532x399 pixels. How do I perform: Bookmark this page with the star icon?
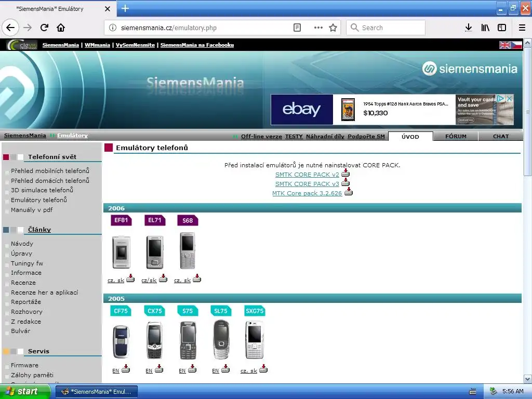tap(333, 28)
